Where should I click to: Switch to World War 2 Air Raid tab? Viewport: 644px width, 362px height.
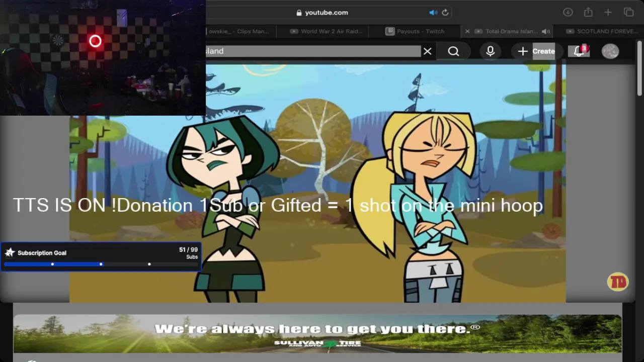[x=326, y=31]
